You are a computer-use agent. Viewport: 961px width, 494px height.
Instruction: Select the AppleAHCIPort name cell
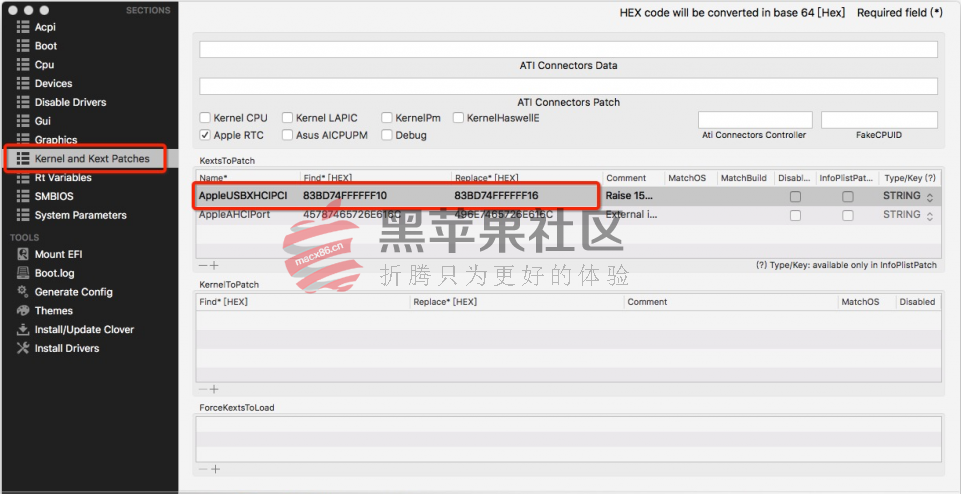pos(234,215)
